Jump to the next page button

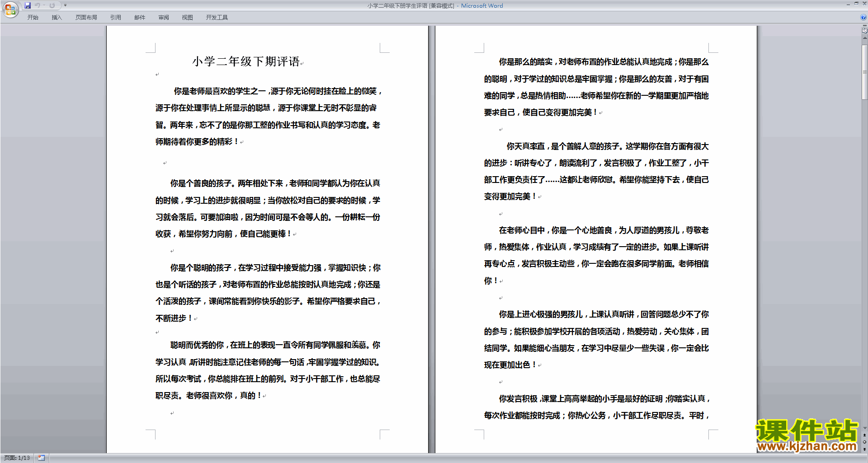click(865, 449)
